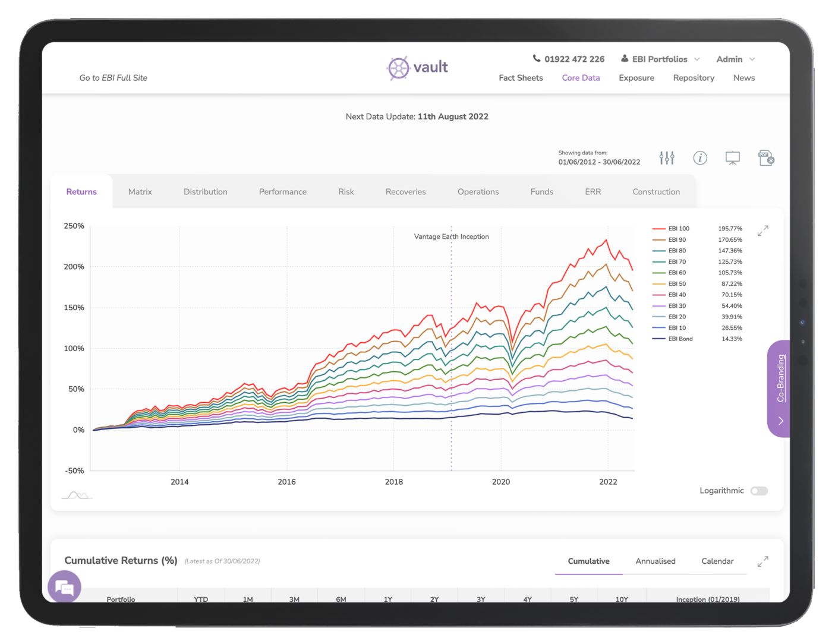Open the chart filter settings icon
The image size is (832, 644).
coord(667,157)
